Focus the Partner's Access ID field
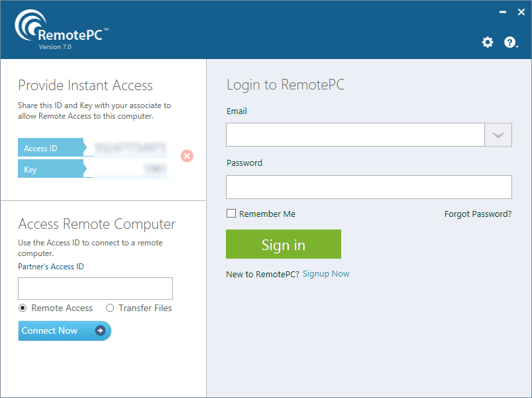 click(95, 289)
